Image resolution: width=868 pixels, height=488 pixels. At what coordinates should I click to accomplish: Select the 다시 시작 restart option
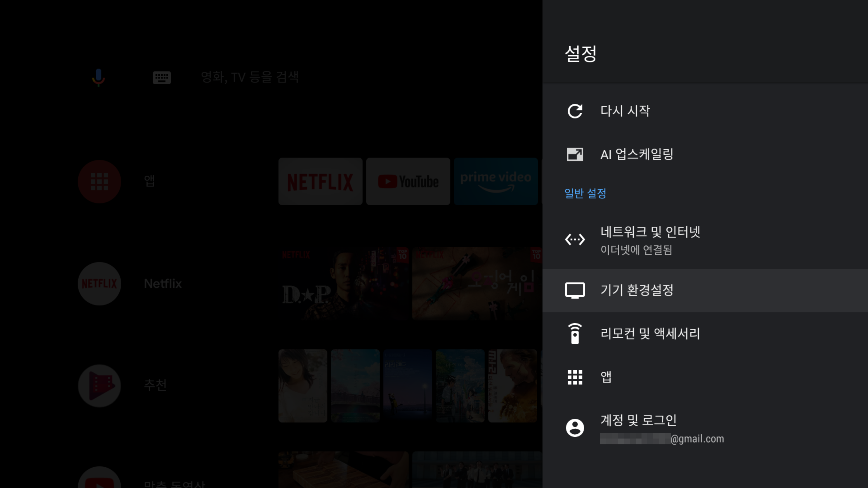coord(625,111)
